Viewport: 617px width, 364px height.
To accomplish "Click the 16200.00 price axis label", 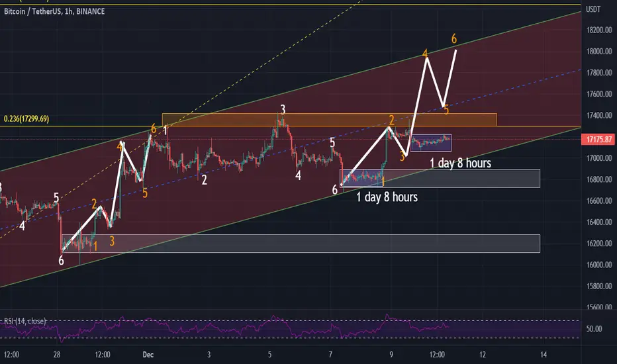I will [x=599, y=244].
